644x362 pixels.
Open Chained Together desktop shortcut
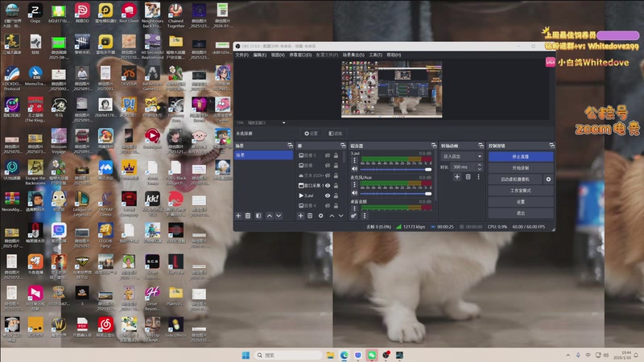175,15
